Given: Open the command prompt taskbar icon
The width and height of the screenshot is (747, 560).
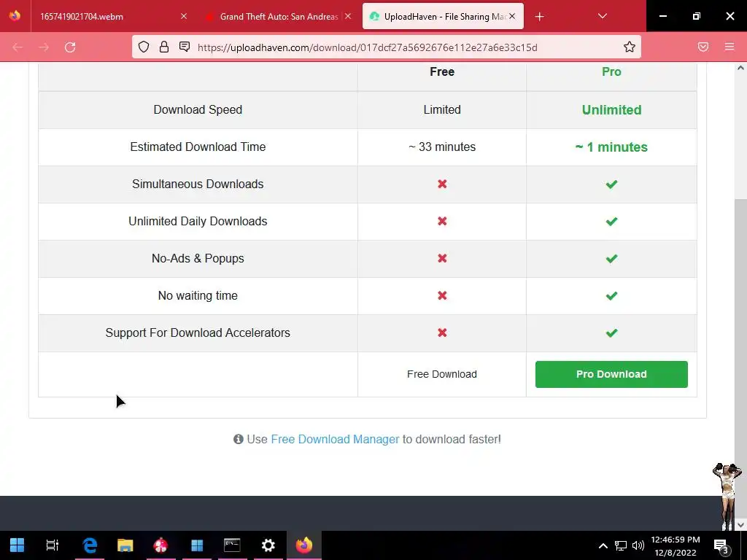Looking at the screenshot, I should tap(232, 545).
